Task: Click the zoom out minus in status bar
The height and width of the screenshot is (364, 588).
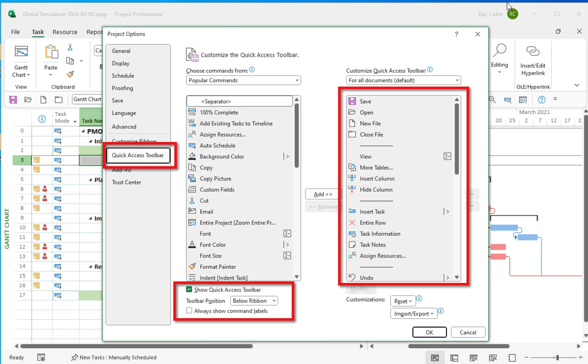Action: pos(526,357)
